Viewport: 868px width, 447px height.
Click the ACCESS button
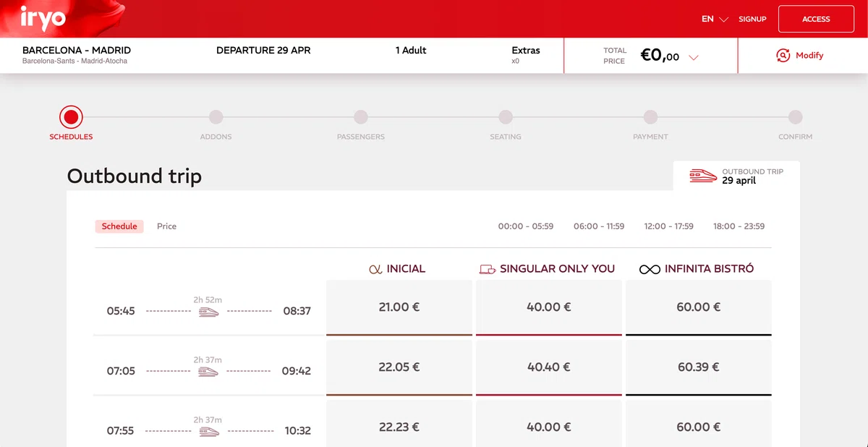[x=816, y=19]
